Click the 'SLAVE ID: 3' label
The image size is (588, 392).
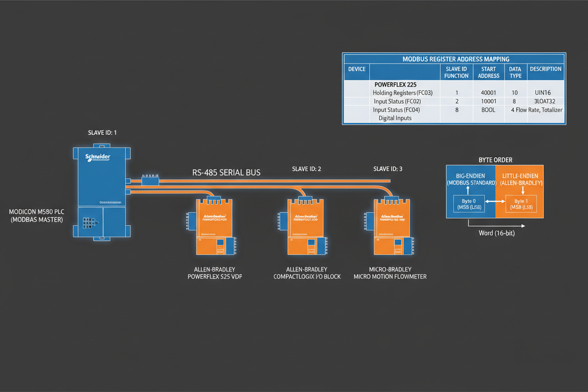coord(388,169)
